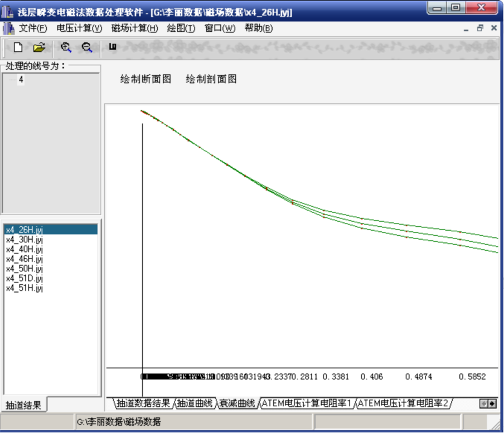504x433 pixels.
Task: Restore the inner document window
Action: pos(480,28)
